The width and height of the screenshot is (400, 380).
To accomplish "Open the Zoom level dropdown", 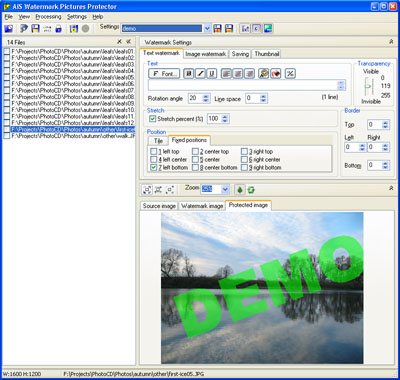I will 225,189.
